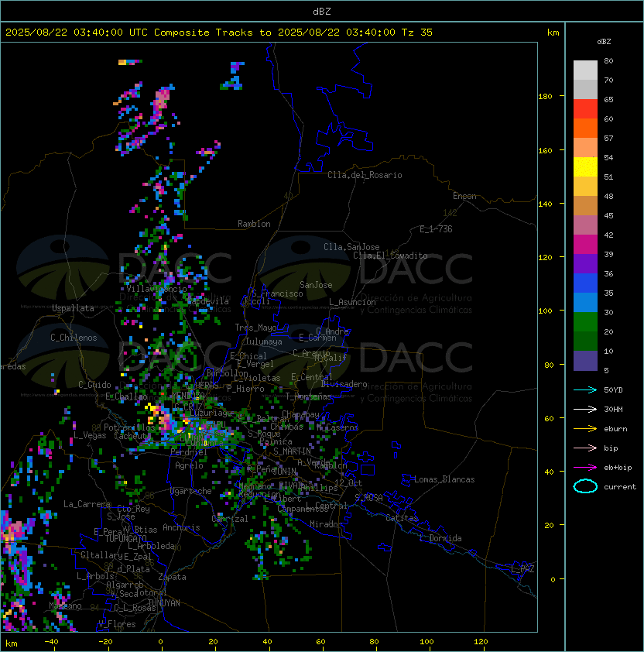Select the light gray top swatch near 80
Screen dimensions: 644x652
coord(585,70)
